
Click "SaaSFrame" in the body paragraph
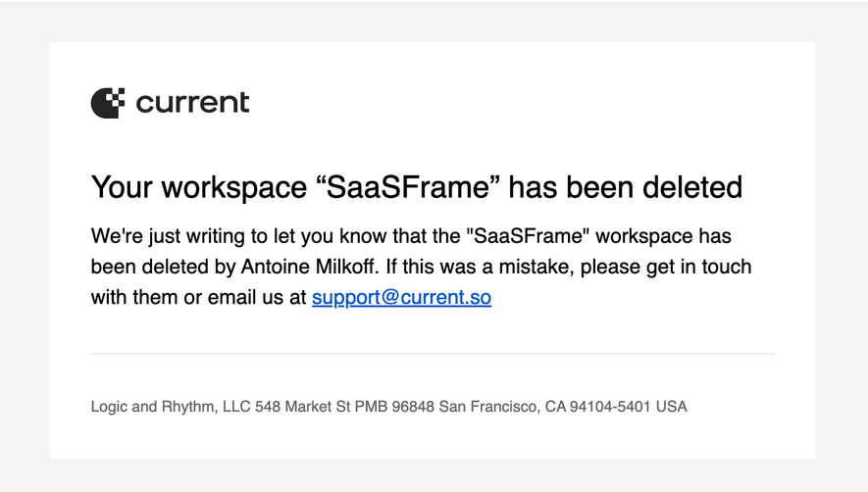pyautogui.click(x=529, y=236)
